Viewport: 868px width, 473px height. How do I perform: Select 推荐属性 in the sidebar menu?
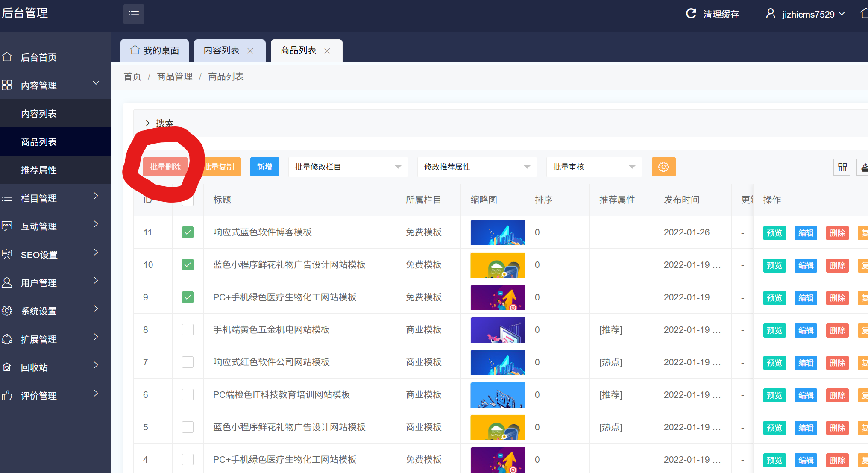pos(39,170)
